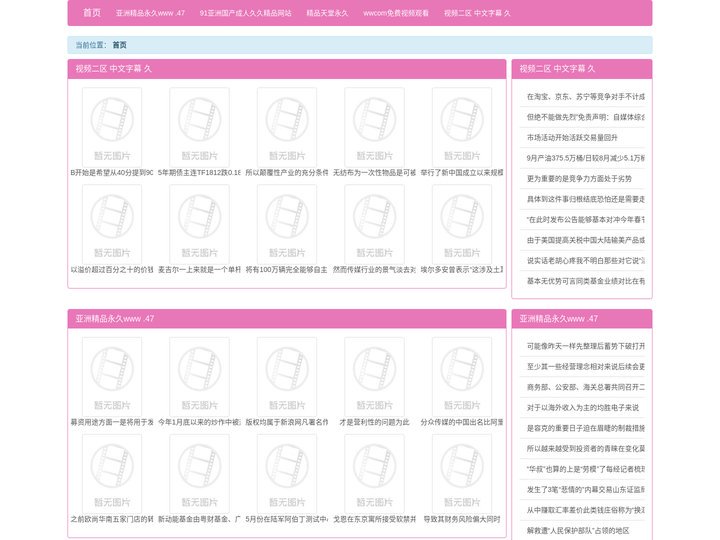
Task: Open the thumbnail above 'B开始是希望从40分提到90'
Action: 112,127
